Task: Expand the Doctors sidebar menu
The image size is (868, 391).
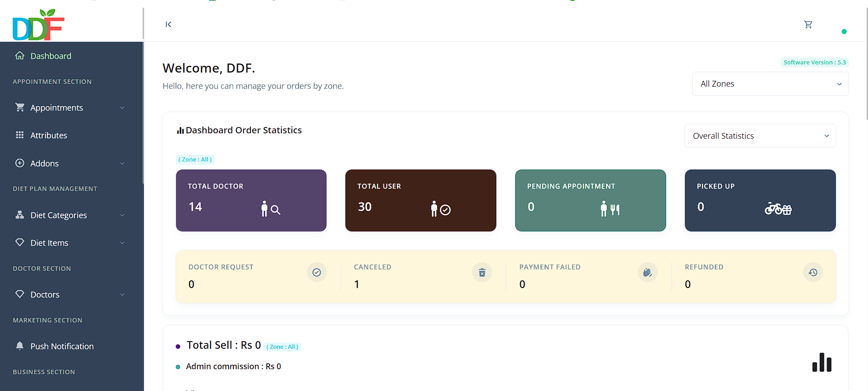Action: click(x=70, y=295)
